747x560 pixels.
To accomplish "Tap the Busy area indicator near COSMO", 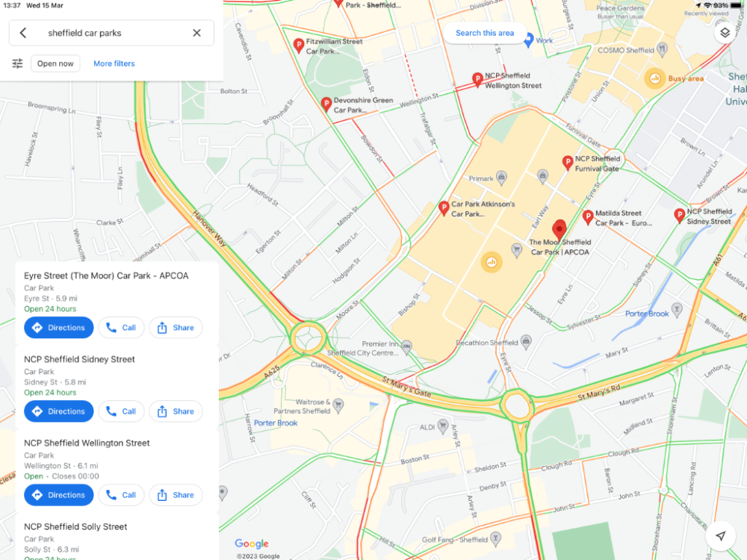I will (x=655, y=78).
